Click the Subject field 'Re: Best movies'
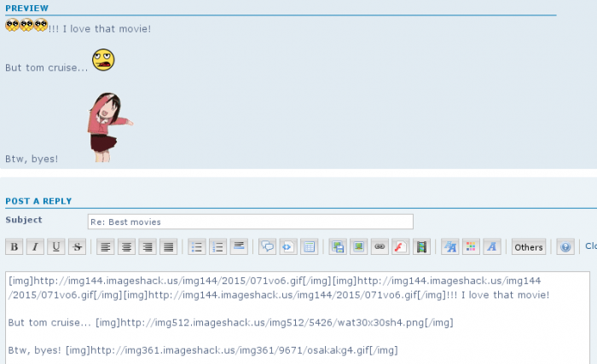597x364 pixels. [x=251, y=222]
